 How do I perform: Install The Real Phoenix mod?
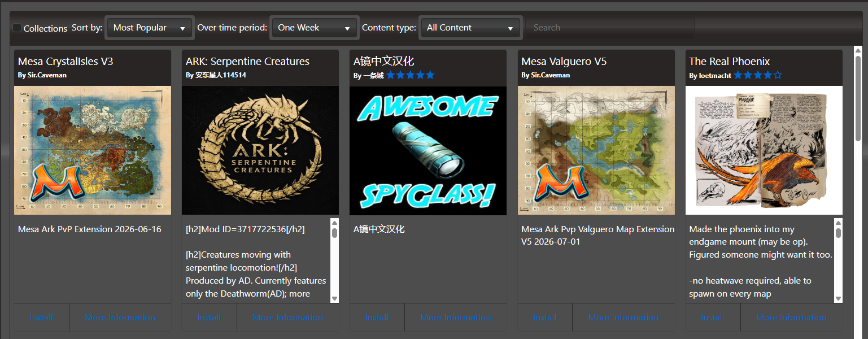click(x=712, y=318)
